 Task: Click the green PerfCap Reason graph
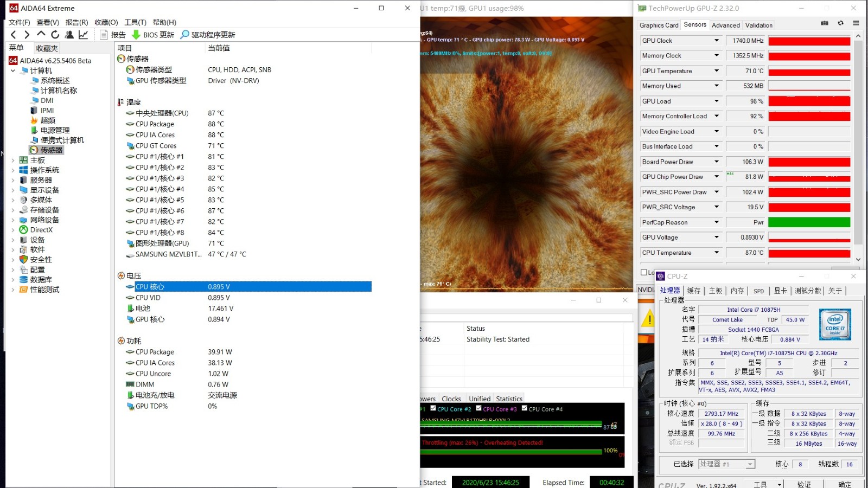809,222
